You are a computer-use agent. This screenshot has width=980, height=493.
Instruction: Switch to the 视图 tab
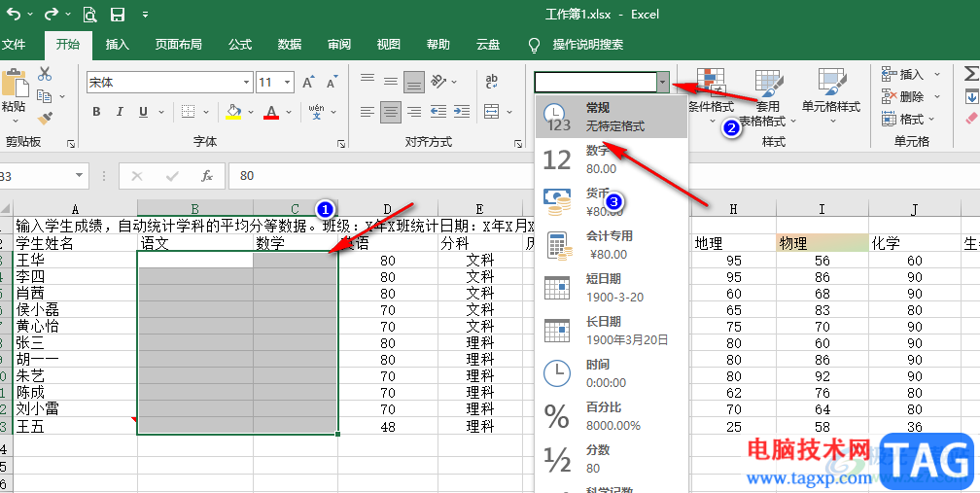tap(389, 45)
